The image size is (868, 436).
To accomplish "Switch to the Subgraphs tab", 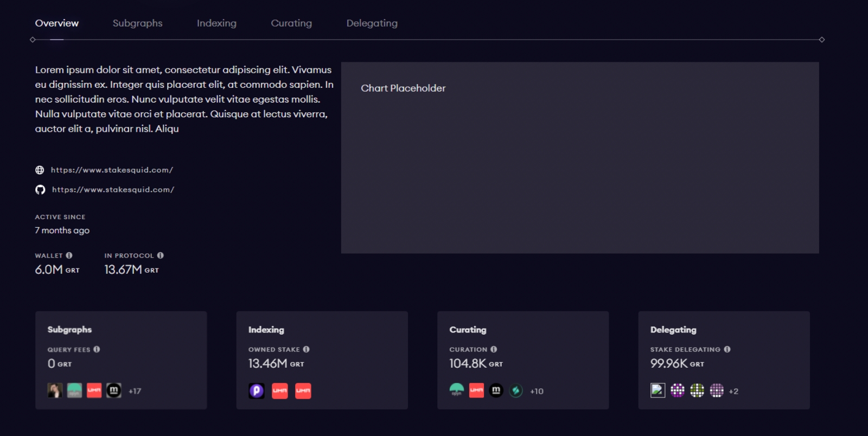I will tap(137, 23).
